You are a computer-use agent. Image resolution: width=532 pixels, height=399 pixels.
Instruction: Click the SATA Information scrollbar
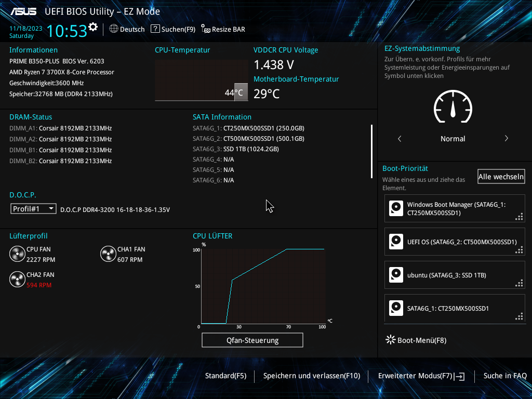point(372,151)
